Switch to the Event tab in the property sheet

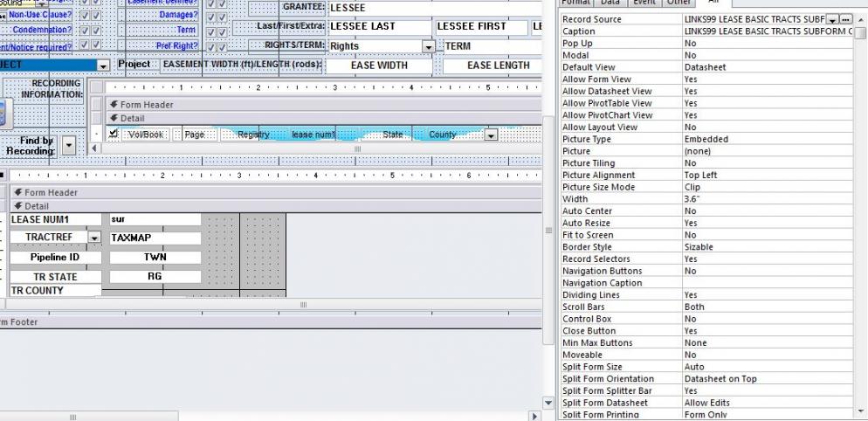[x=644, y=3]
